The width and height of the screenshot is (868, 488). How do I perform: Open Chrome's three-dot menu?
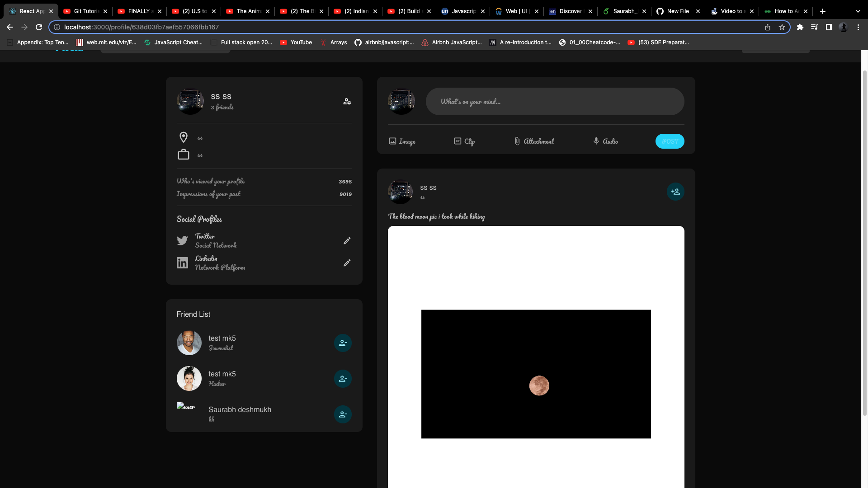(x=858, y=27)
